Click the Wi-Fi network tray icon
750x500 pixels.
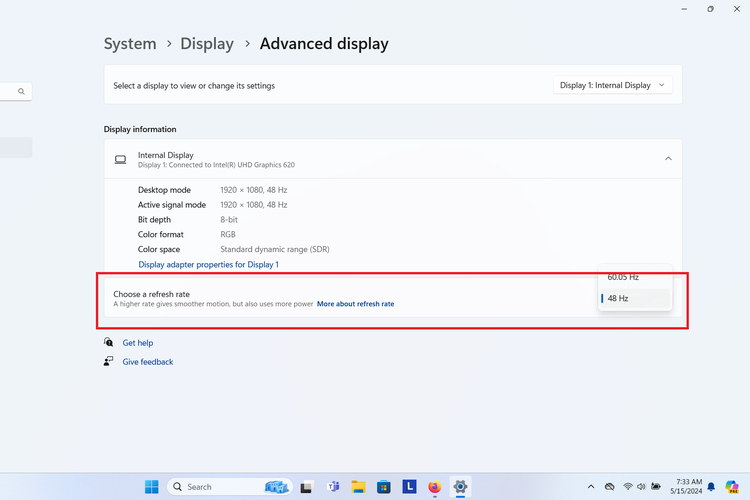(628, 487)
